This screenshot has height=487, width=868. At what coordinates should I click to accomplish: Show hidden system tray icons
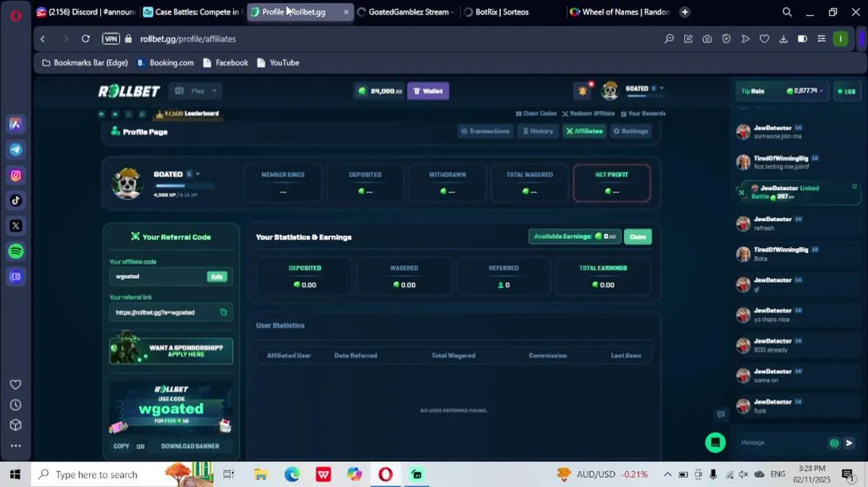[668, 474]
